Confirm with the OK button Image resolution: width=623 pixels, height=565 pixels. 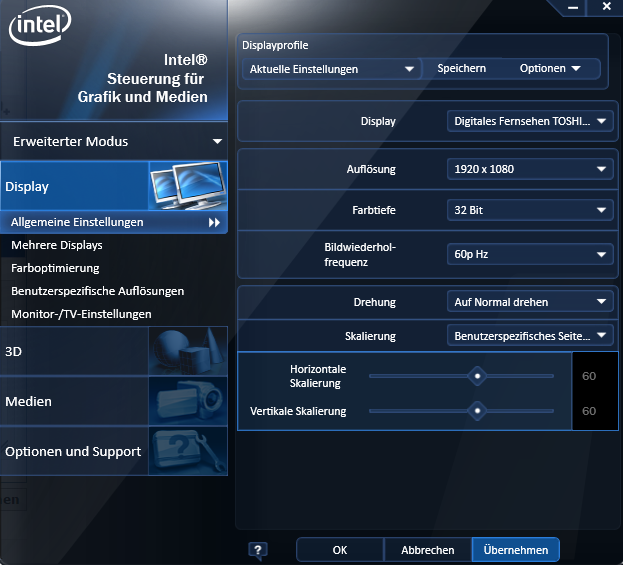[x=340, y=550]
